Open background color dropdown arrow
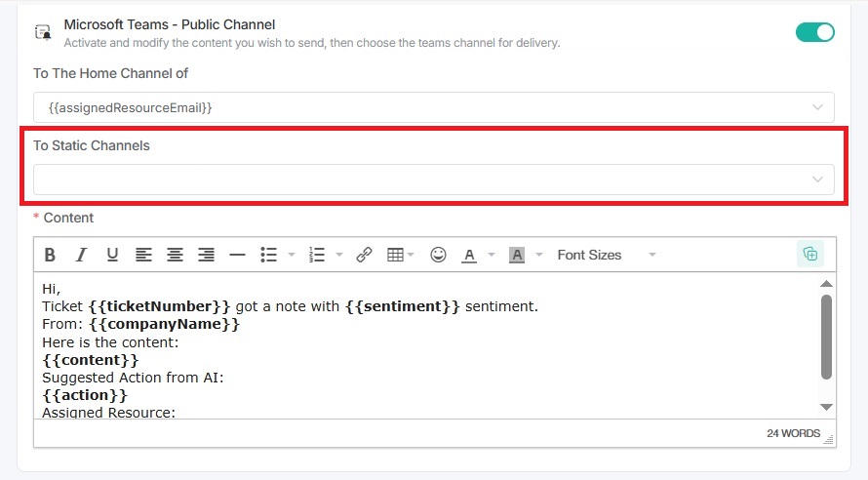Viewport: 868px width, 480px height. [539, 255]
